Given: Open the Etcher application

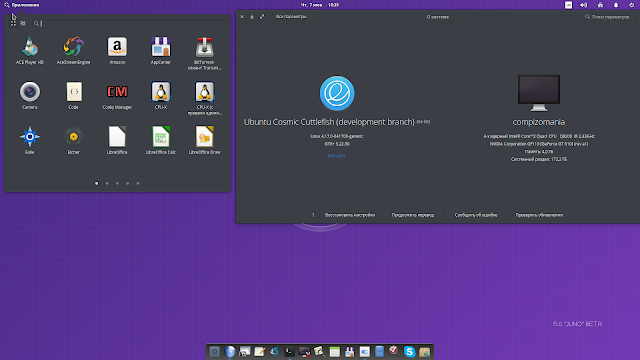Looking at the screenshot, I should [73, 140].
